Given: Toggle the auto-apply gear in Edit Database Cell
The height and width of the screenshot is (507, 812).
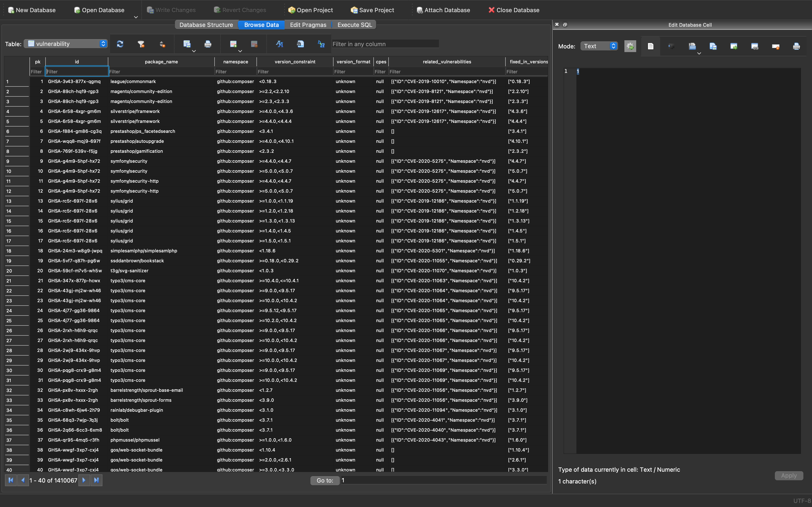Looking at the screenshot, I should (x=630, y=46).
